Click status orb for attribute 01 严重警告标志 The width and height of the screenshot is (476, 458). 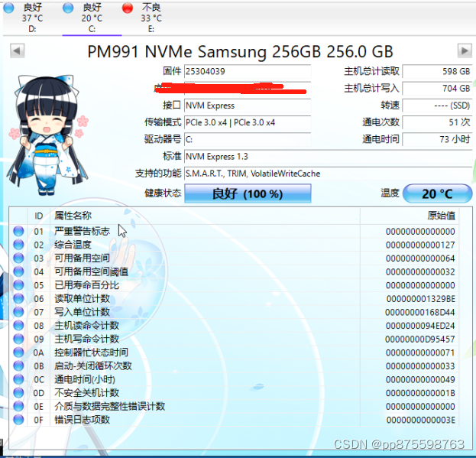coord(18,231)
